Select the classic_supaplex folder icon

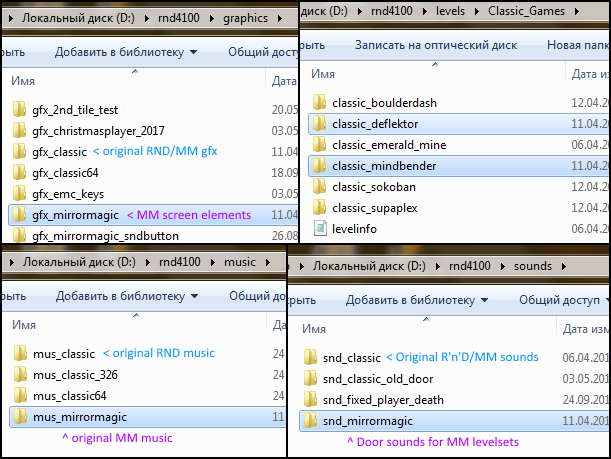(x=319, y=207)
